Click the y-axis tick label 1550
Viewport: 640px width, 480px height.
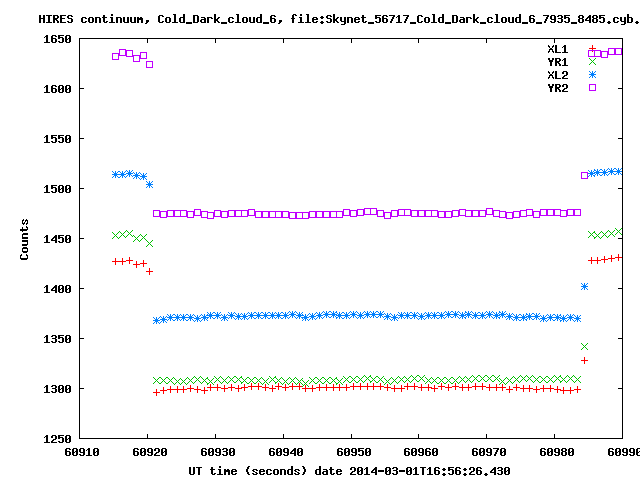click(57, 139)
